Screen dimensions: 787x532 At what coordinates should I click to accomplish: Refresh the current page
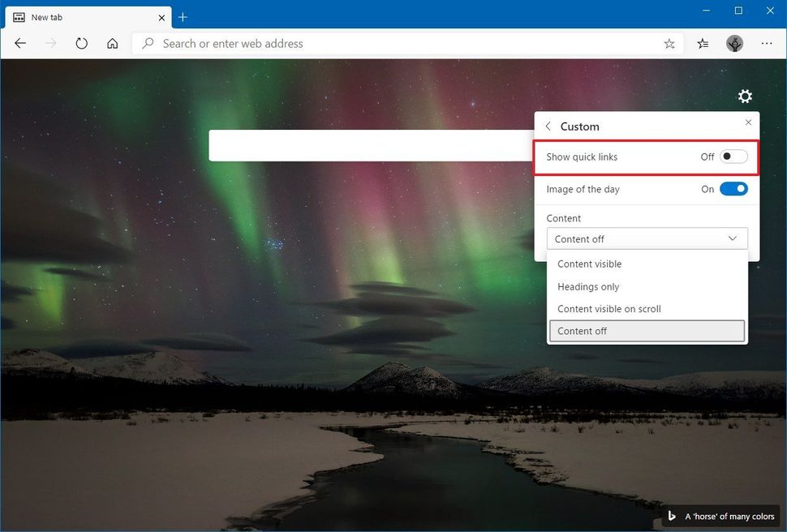click(81, 43)
